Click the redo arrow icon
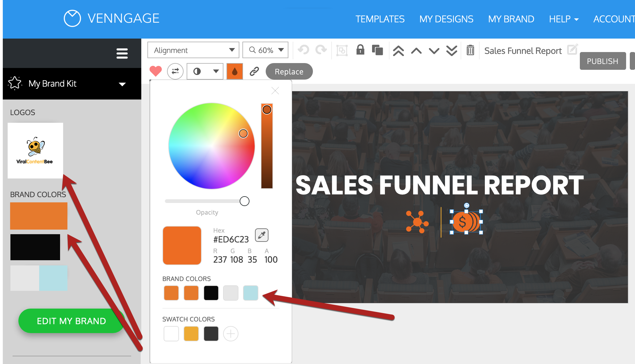The width and height of the screenshot is (635, 364). point(321,49)
